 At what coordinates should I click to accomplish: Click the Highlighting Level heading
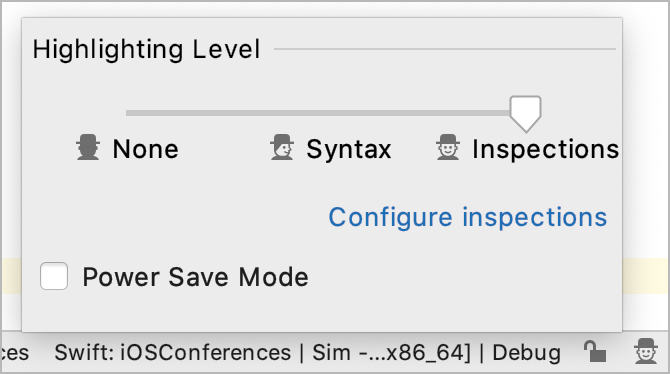coord(146,50)
